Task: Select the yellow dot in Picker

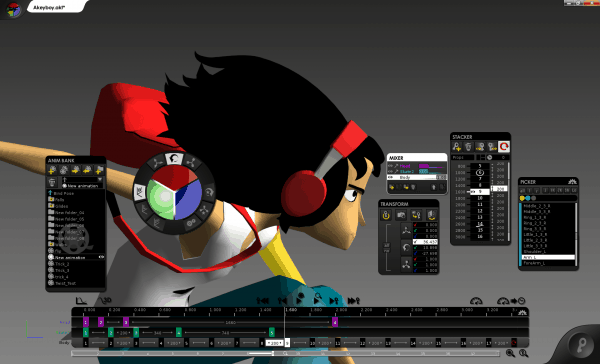Action: point(522,198)
